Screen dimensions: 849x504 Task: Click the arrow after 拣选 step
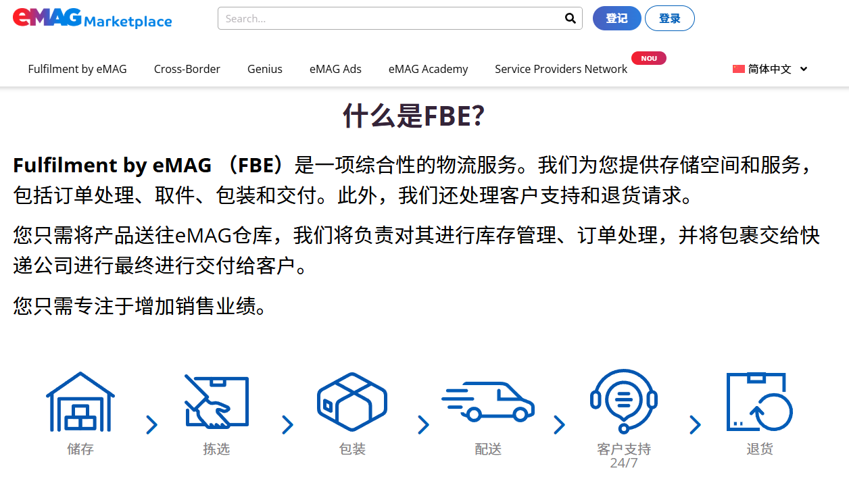coord(288,425)
